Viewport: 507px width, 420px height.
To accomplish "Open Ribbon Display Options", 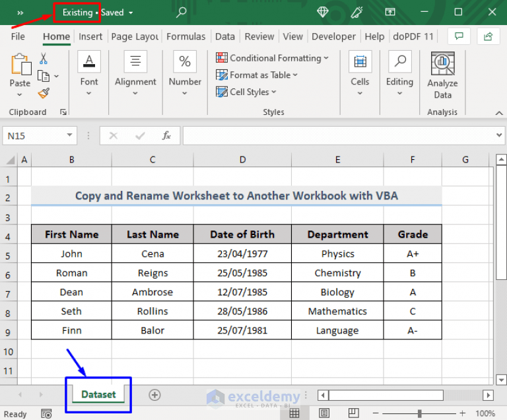I will click(x=390, y=12).
